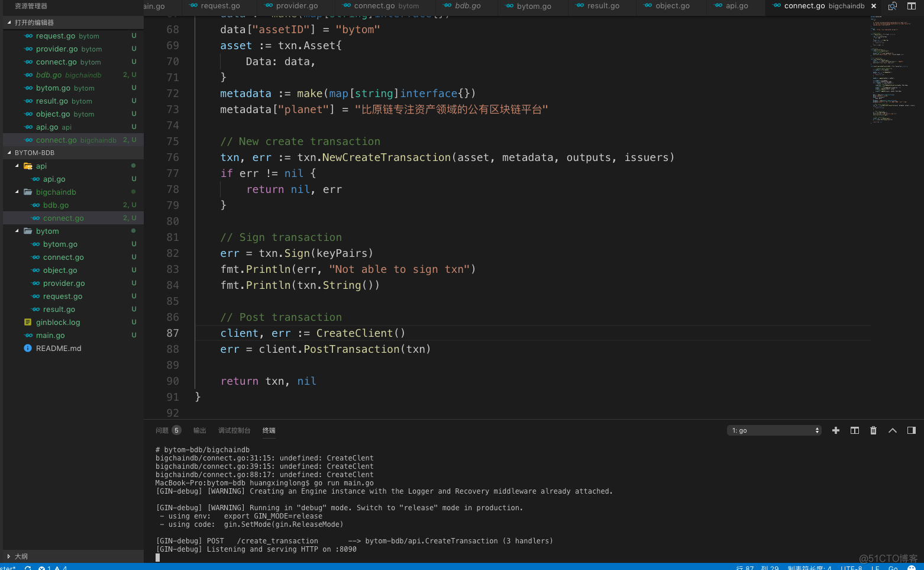Image resolution: width=924 pixels, height=570 pixels.
Task: Open README.md file
Action: coord(73,349)
